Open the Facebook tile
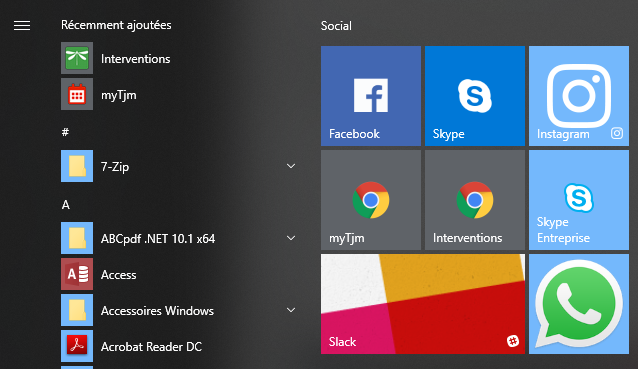Image resolution: width=638 pixels, height=369 pixels. point(371,96)
